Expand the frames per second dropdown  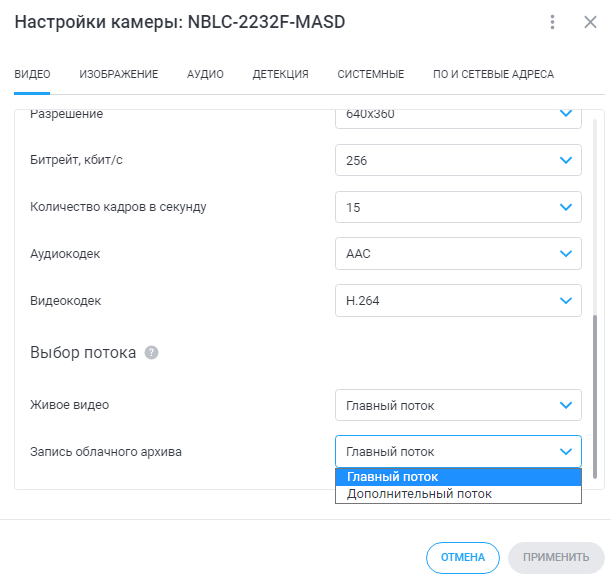pos(458,207)
